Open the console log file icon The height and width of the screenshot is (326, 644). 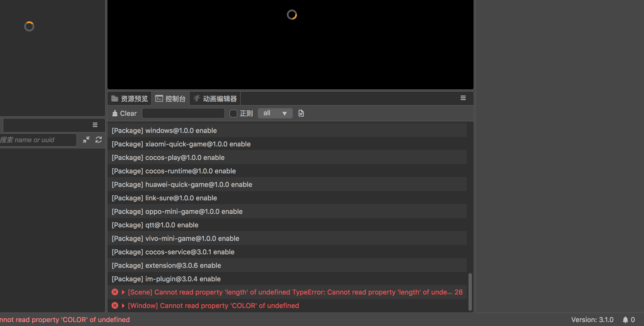coord(301,113)
